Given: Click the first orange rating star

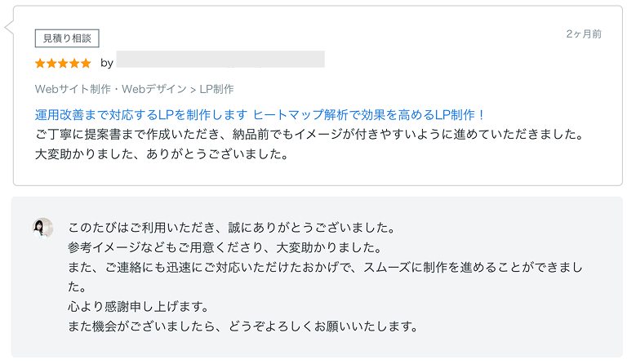Looking at the screenshot, I should pos(40,63).
